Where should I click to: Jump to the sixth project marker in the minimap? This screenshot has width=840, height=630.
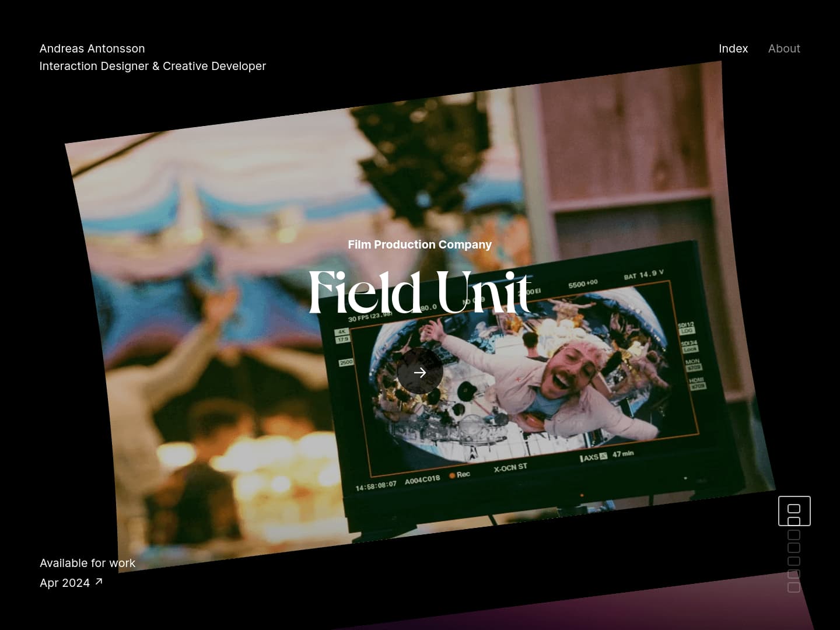coord(794,574)
